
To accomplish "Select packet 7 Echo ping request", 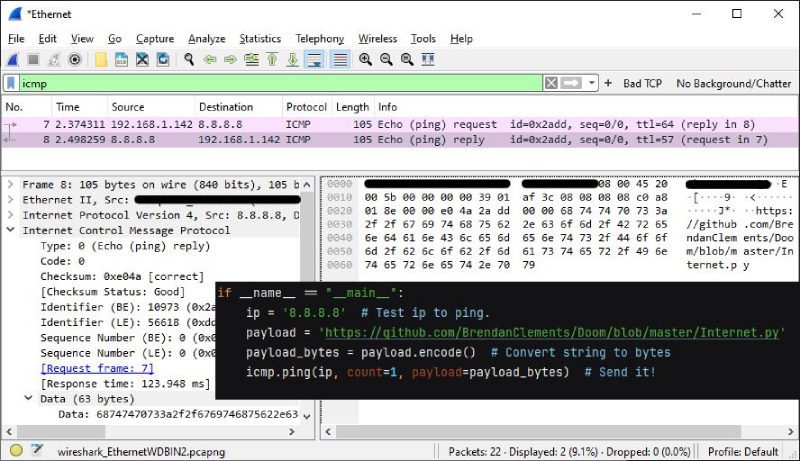I will click(x=400, y=124).
